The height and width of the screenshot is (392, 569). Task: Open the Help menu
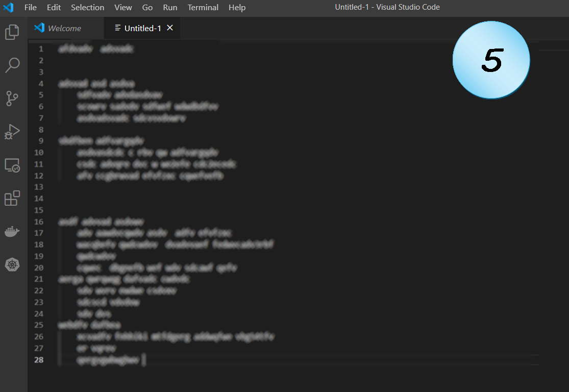(x=237, y=8)
